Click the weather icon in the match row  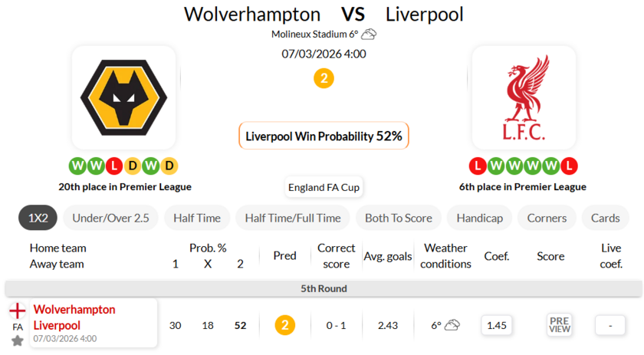click(x=452, y=325)
